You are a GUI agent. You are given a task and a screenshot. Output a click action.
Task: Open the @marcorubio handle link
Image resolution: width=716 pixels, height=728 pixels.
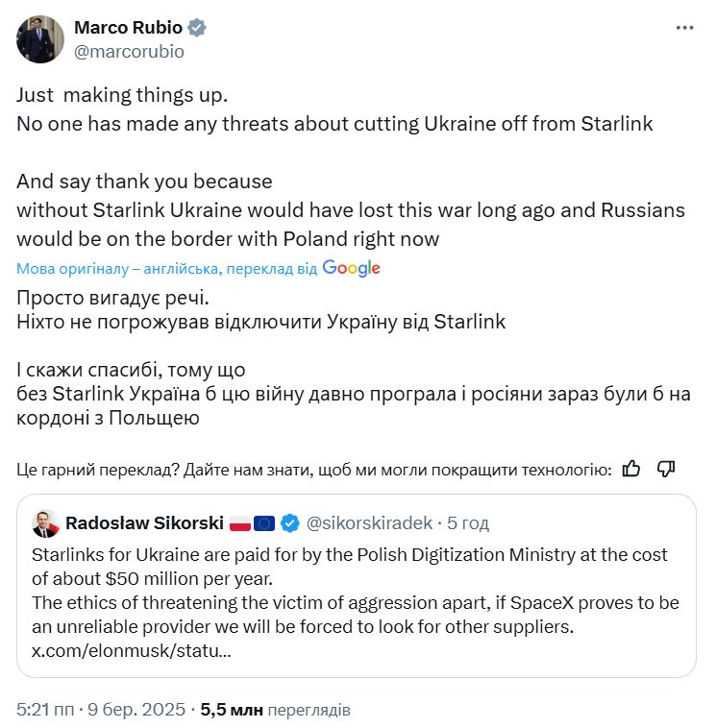(x=129, y=52)
